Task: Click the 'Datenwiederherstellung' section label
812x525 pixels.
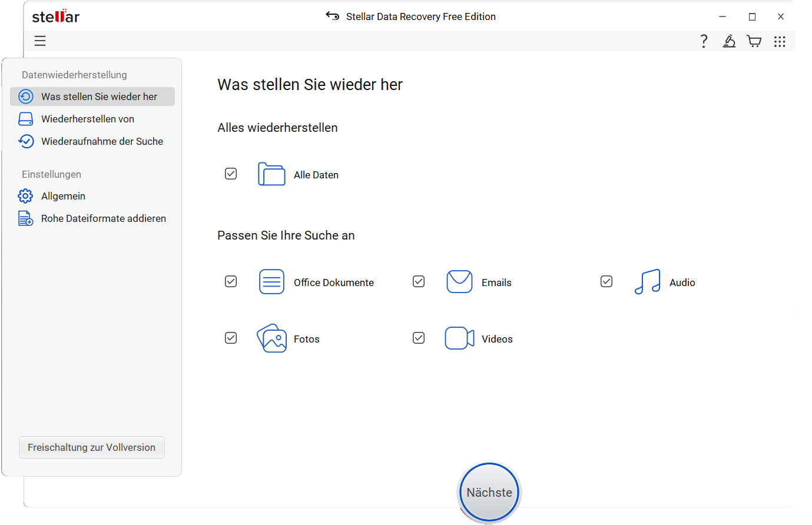Action: pyautogui.click(x=74, y=75)
